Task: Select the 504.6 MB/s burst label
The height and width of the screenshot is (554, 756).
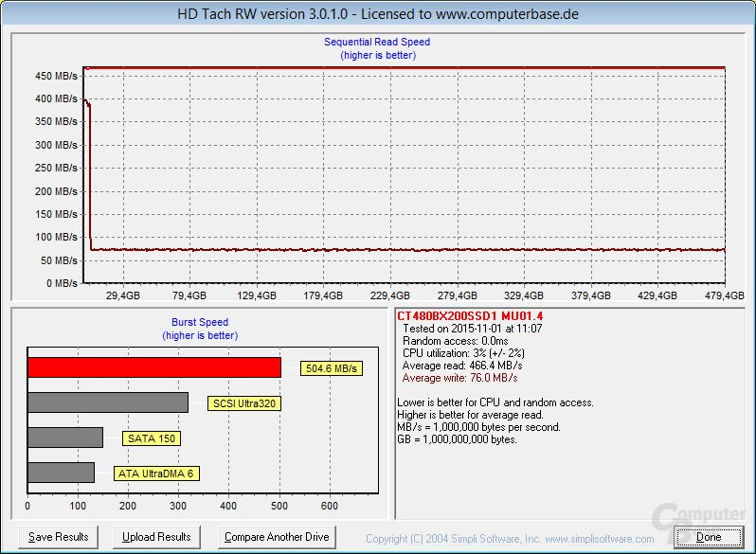Action: pyautogui.click(x=332, y=368)
